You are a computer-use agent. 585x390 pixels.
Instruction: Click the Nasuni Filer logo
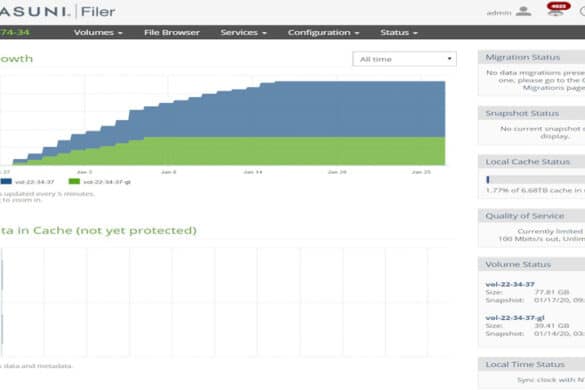[58, 11]
